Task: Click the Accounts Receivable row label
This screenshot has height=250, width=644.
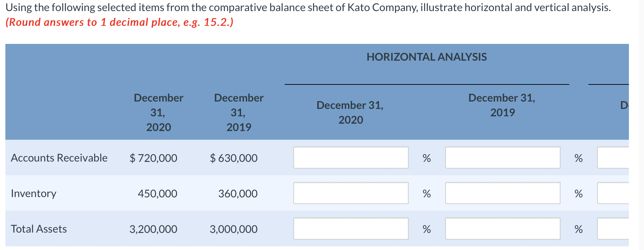Action: (x=59, y=158)
